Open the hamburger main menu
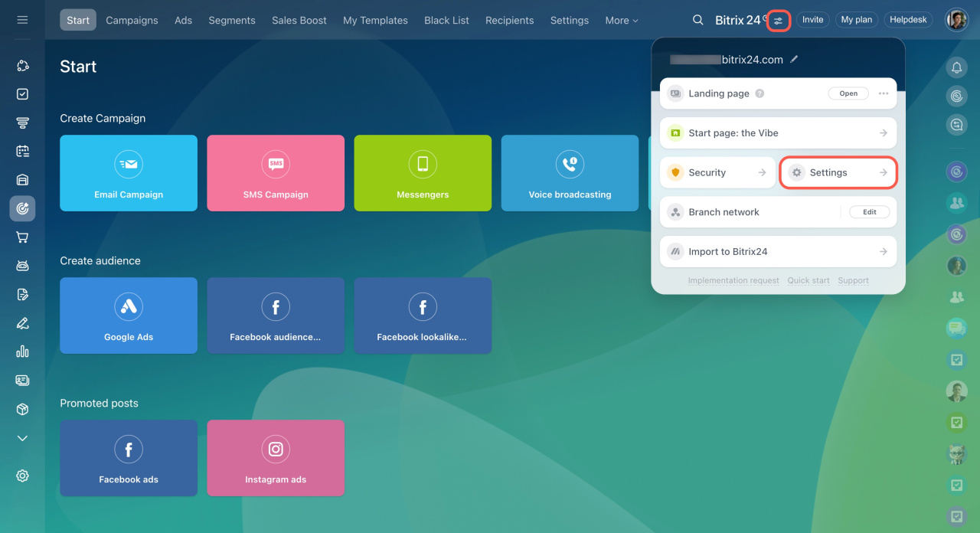Viewport: 980px width, 533px height. [x=22, y=20]
